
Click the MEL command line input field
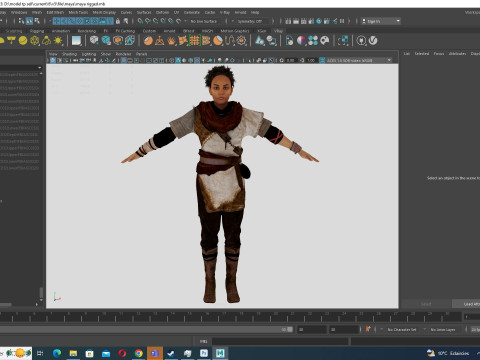click(x=280, y=341)
